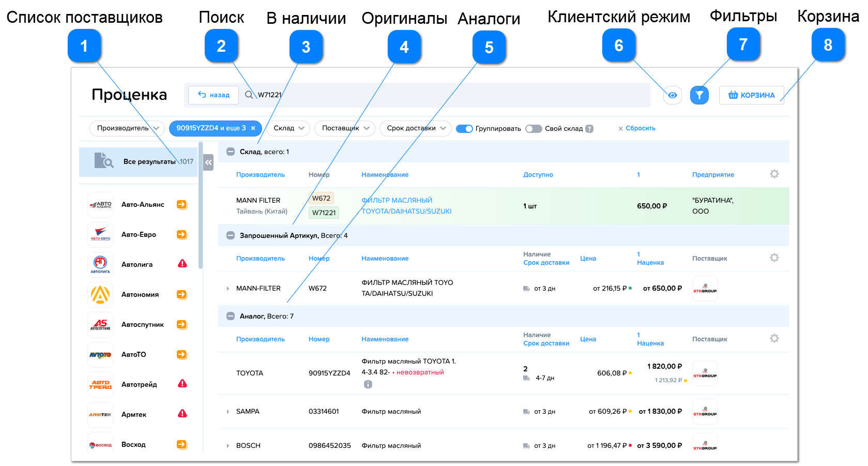Click the funnel filters icon button

(699, 95)
